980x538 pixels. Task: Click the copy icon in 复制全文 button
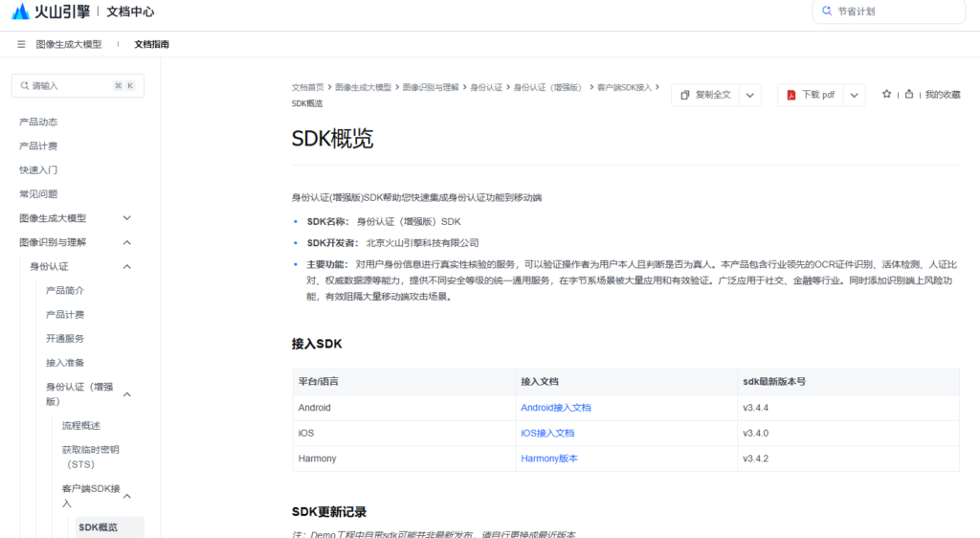point(685,95)
